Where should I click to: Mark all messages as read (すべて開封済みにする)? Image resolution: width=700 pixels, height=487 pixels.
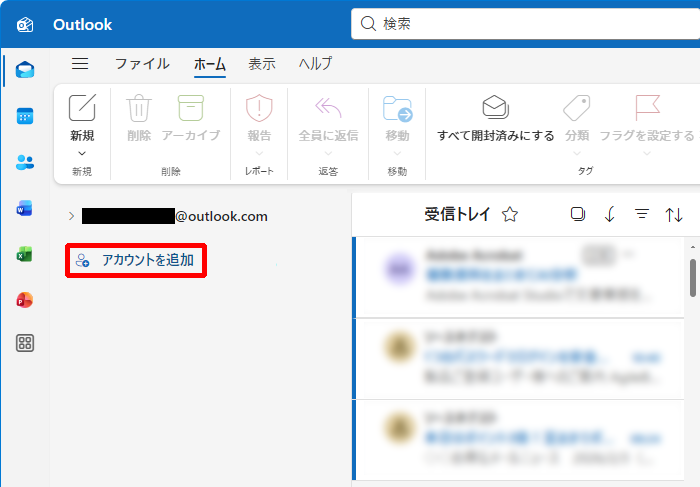(495, 119)
